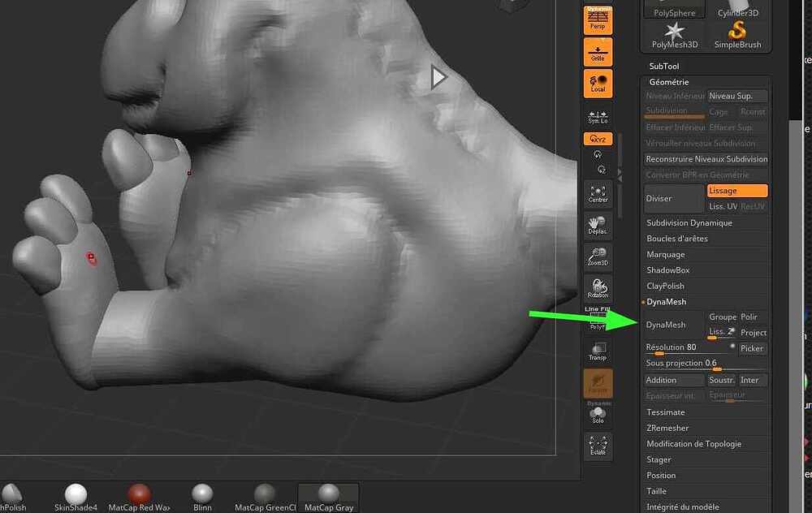Select the Addition boolean mode
Screen dimensions: 812x513
tap(674, 380)
